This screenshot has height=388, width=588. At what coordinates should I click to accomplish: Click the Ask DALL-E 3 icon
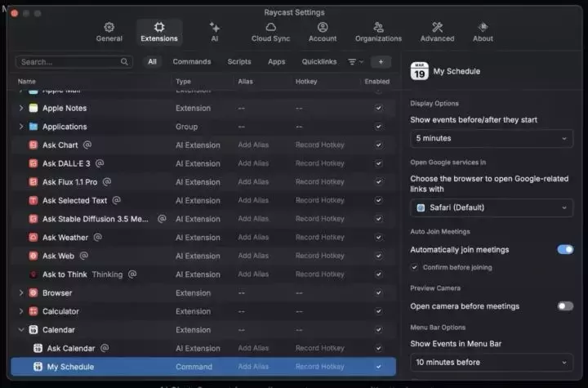tap(33, 163)
